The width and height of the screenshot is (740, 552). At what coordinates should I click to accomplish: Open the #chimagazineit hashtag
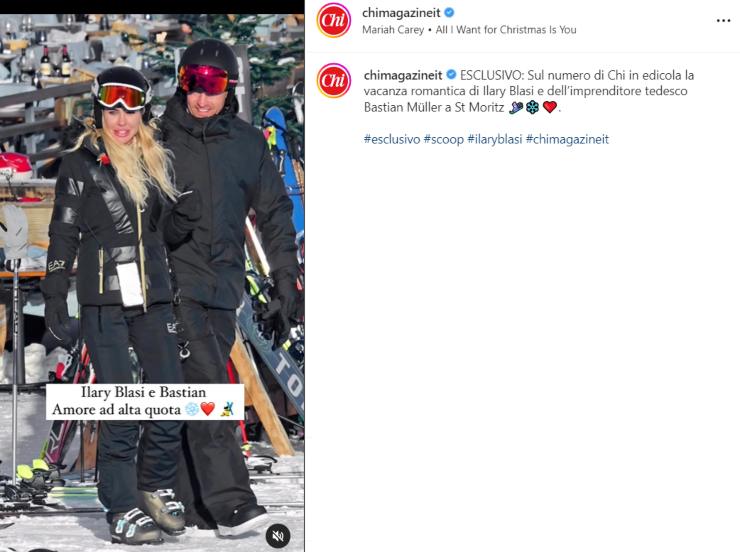[567, 139]
